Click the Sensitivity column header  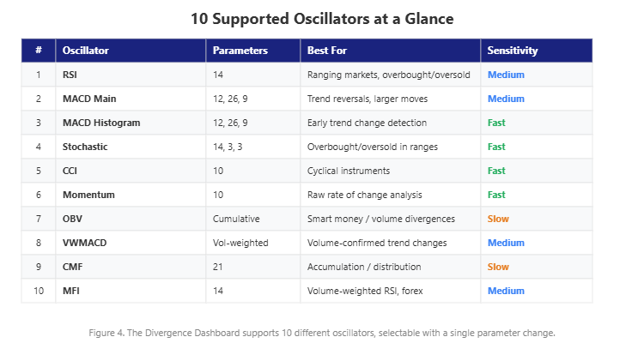[513, 51]
